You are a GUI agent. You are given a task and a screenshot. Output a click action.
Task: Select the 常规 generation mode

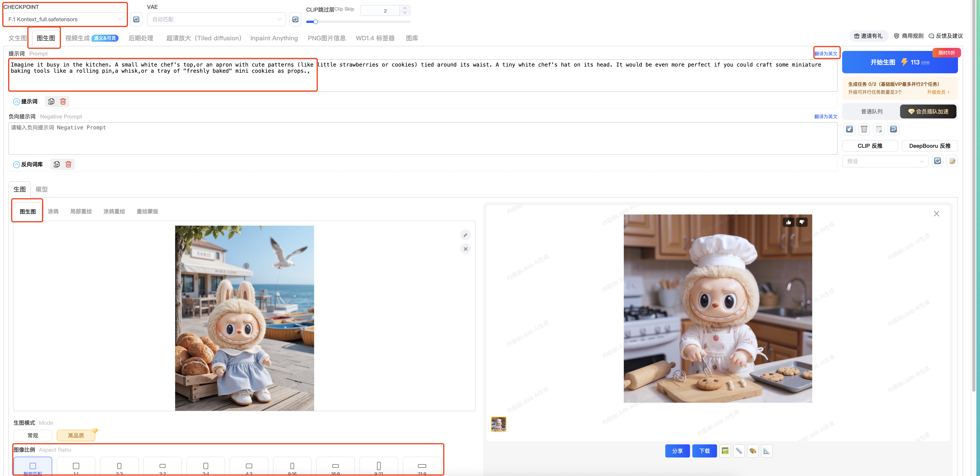33,435
